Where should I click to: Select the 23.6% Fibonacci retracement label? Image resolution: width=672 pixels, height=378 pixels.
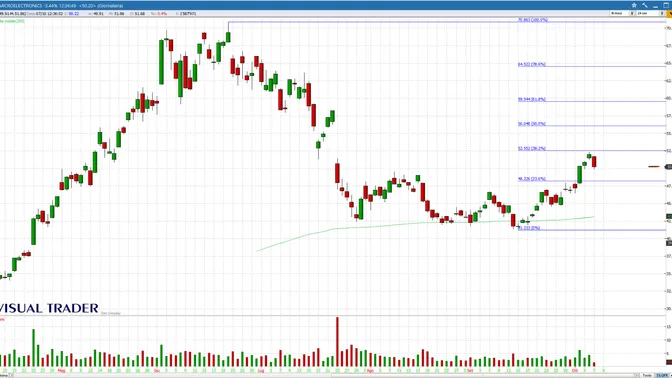[x=531, y=179]
